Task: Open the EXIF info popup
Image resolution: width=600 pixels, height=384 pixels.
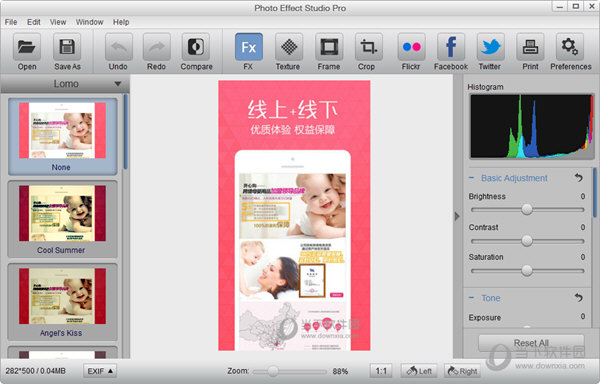Action: pyautogui.click(x=100, y=371)
